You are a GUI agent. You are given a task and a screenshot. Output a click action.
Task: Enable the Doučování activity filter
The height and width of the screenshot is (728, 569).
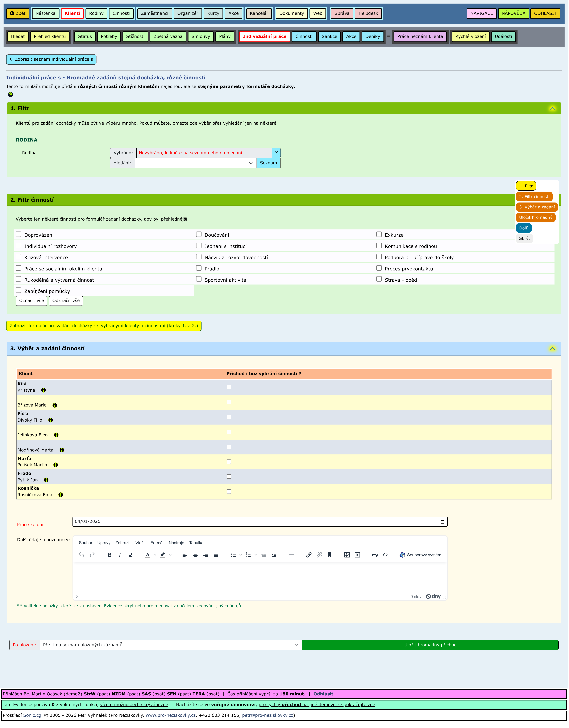(x=199, y=234)
